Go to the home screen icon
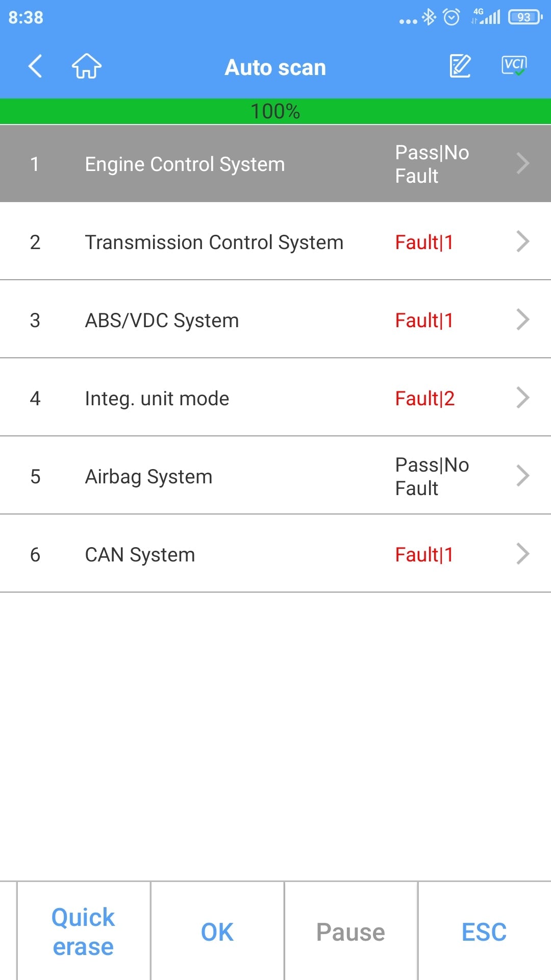Viewport: 551px width, 980px height. (87, 66)
